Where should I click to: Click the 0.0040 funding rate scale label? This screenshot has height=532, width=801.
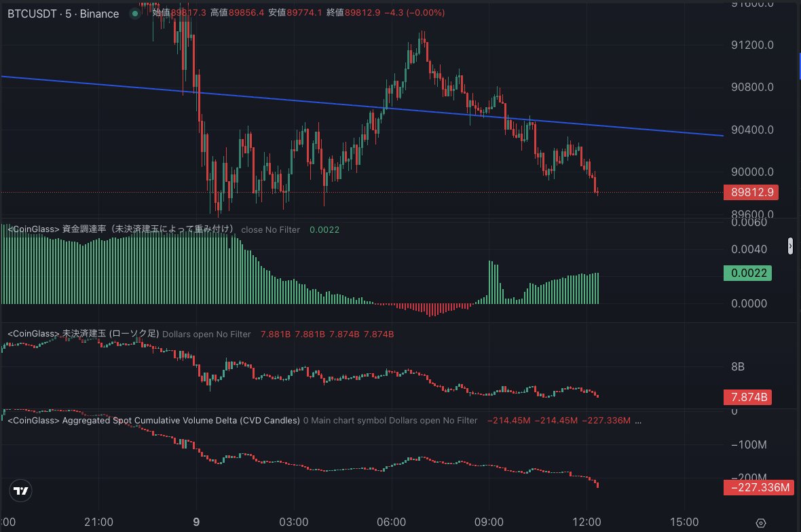click(x=749, y=250)
